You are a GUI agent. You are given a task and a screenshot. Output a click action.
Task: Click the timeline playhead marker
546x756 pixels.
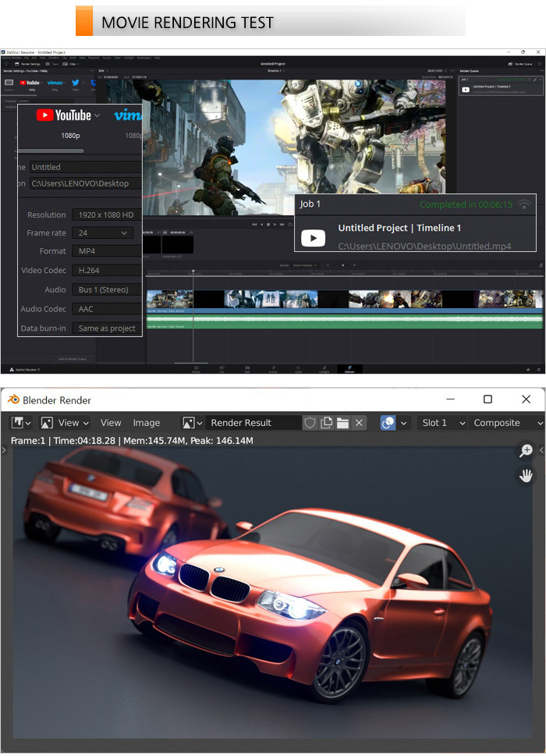(193, 272)
